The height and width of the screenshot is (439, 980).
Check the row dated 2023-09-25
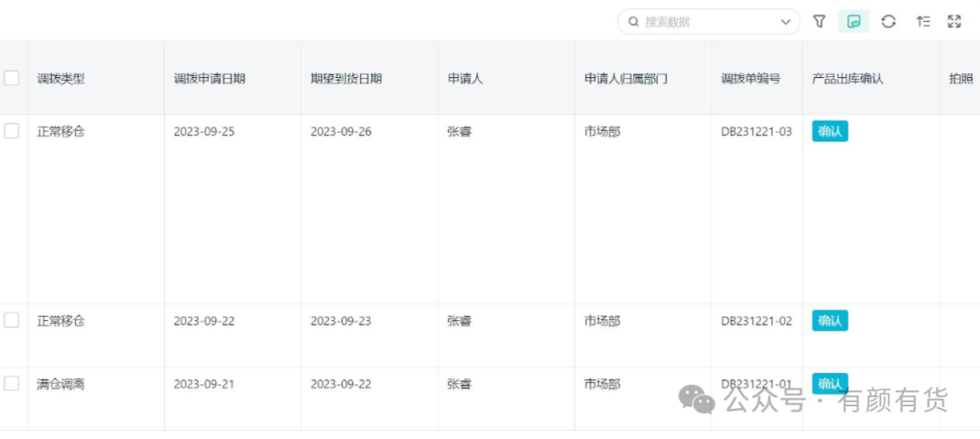12,132
